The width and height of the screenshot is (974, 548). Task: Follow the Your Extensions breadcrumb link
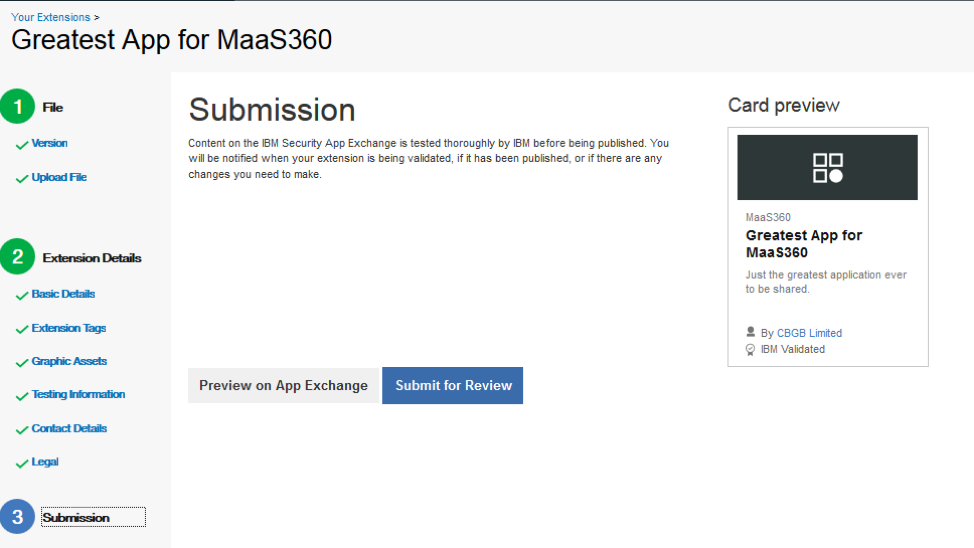[50, 17]
